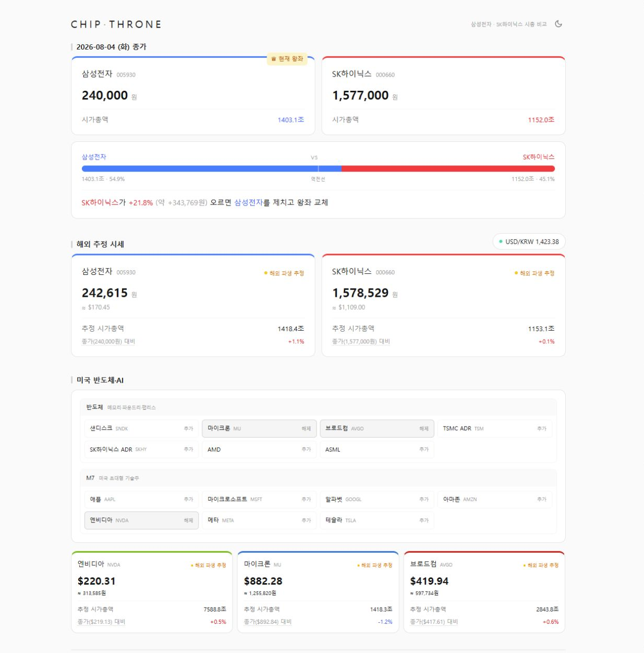Toggle off 엔비디아 NVDA selection

pos(141,521)
